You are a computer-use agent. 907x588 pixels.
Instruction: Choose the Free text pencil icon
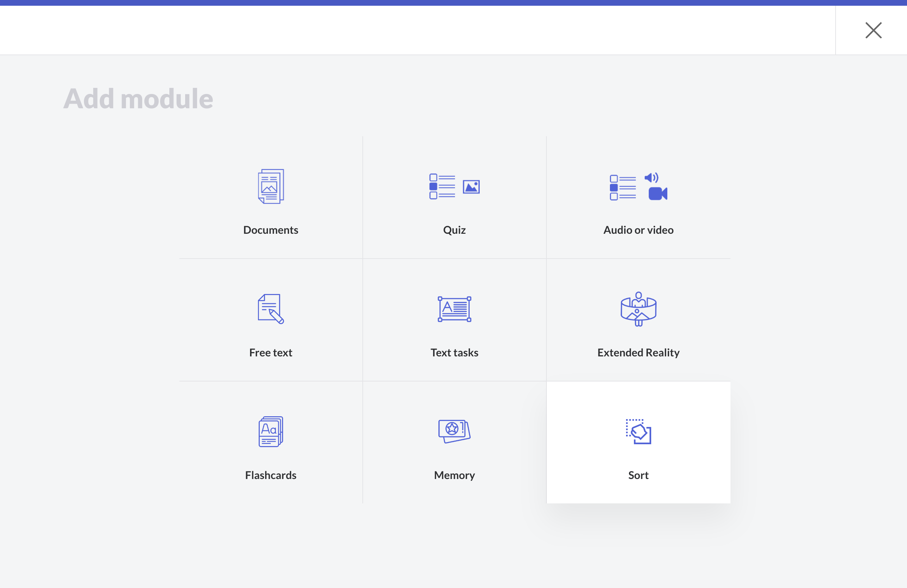[271, 309]
